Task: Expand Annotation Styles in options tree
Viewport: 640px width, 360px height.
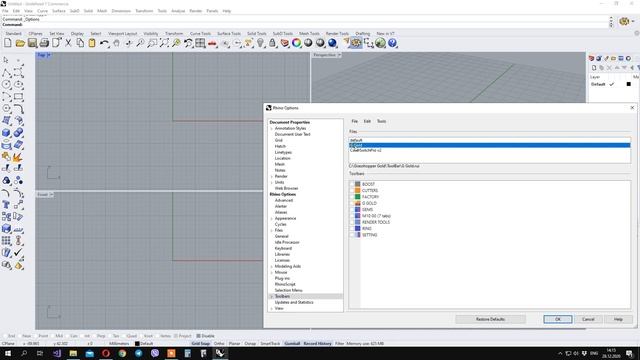Action: click(x=272, y=128)
